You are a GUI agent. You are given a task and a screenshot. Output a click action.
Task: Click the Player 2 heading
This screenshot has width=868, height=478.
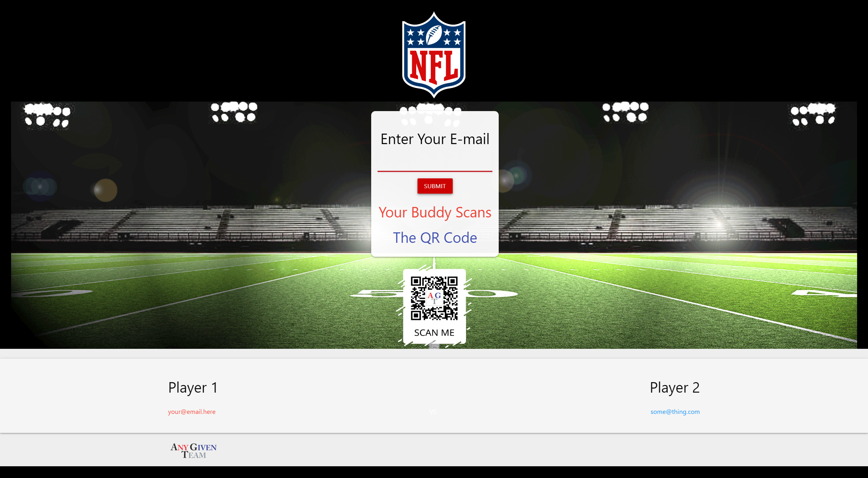(674, 387)
